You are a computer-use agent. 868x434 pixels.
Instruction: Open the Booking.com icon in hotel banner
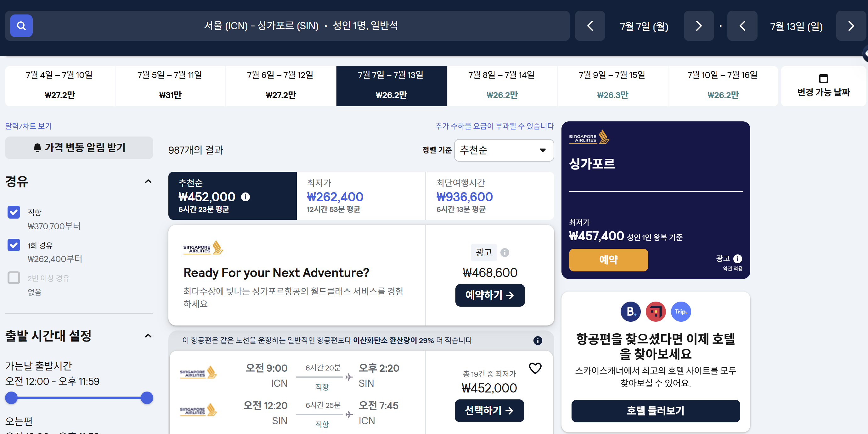[x=630, y=311]
